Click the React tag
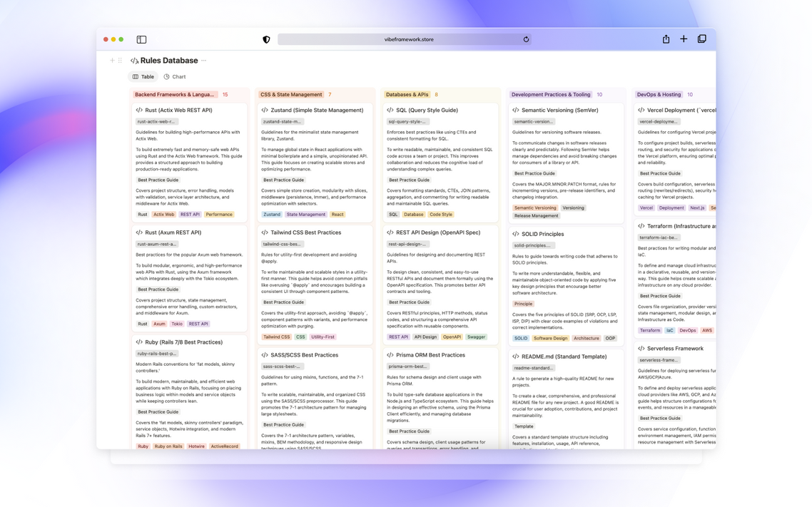This screenshot has width=812, height=507. point(338,215)
